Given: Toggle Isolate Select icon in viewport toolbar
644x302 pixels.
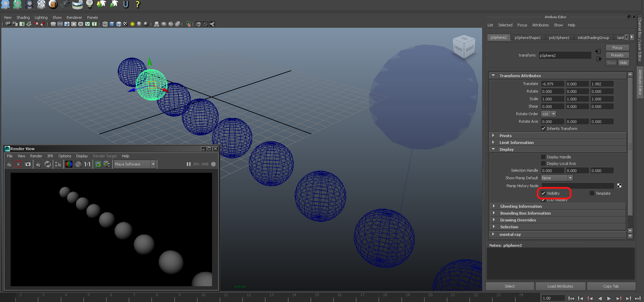Looking at the screenshot, I should (x=188, y=24).
